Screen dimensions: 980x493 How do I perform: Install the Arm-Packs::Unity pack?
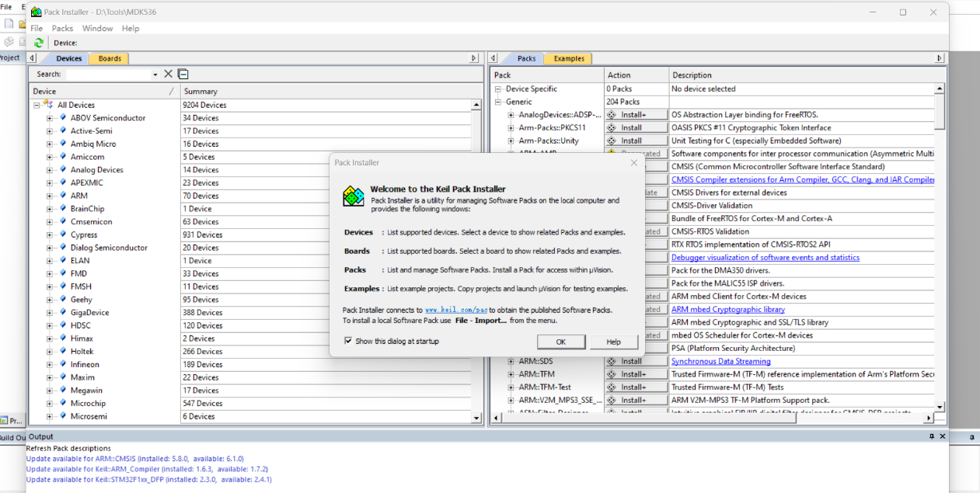(637, 141)
